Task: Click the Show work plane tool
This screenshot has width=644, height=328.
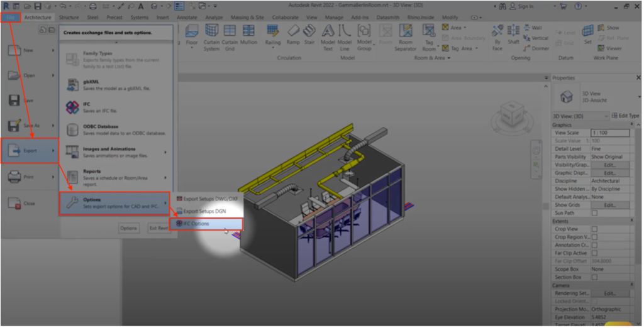Action: coord(608,28)
